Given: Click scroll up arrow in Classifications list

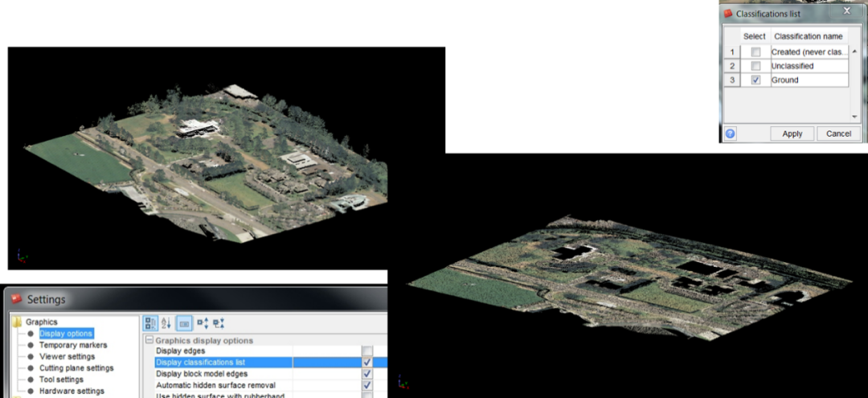Looking at the screenshot, I should tap(854, 51).
